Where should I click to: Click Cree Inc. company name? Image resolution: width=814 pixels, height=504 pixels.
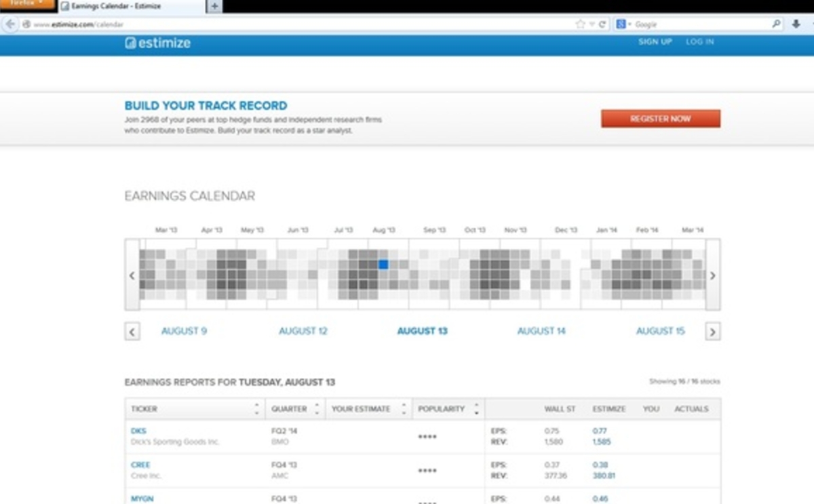click(145, 476)
